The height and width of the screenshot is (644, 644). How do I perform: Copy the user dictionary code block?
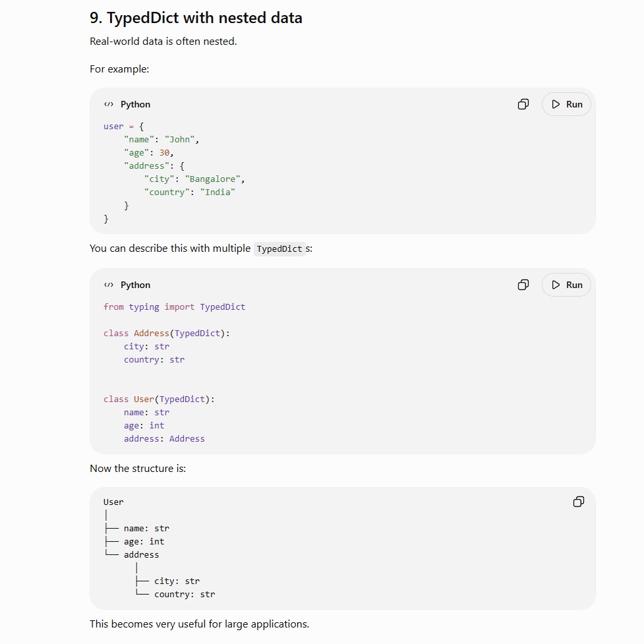pos(523,104)
